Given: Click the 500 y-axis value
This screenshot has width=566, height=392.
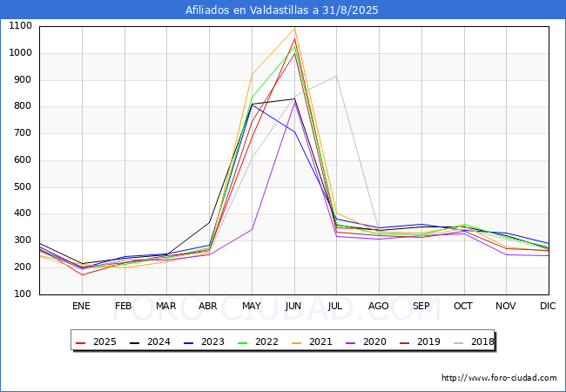Looking at the screenshot, I should pyautogui.click(x=24, y=187).
